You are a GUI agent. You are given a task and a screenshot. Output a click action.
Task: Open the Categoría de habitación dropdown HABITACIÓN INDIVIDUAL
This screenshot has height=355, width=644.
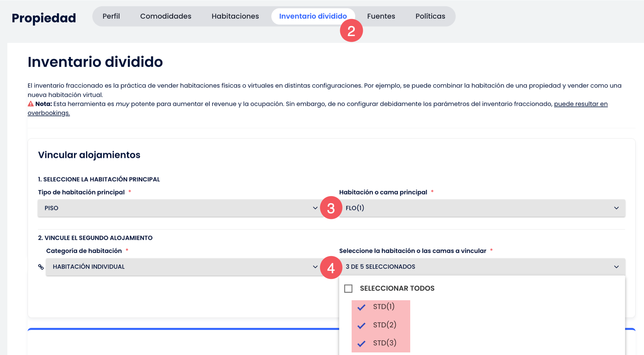click(x=184, y=267)
